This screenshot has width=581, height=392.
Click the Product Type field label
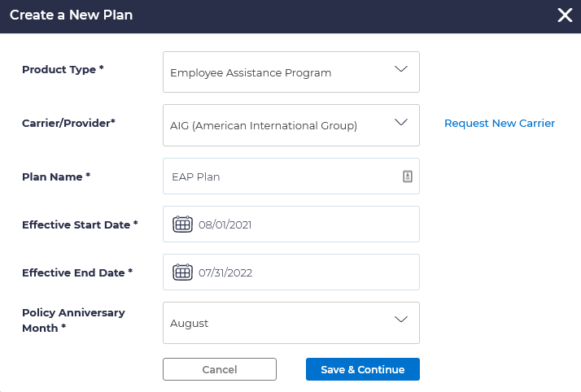coord(63,70)
